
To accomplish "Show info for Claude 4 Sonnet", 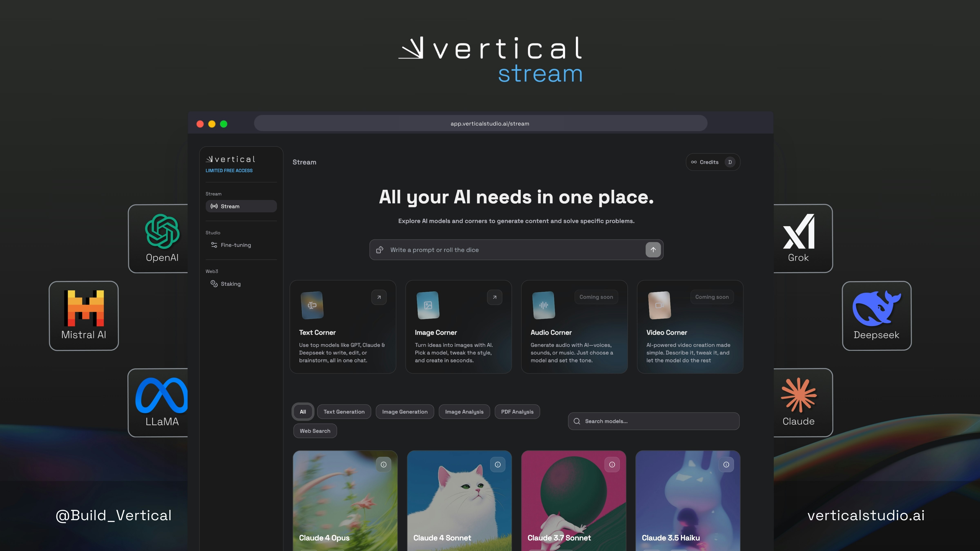I will click(x=498, y=464).
